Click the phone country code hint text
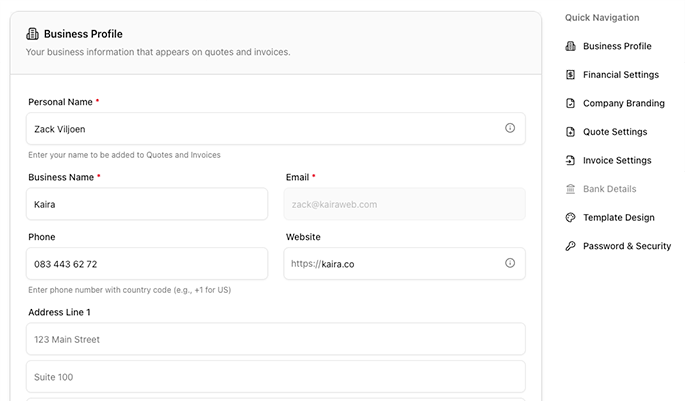This screenshot has width=685, height=401. [x=130, y=290]
